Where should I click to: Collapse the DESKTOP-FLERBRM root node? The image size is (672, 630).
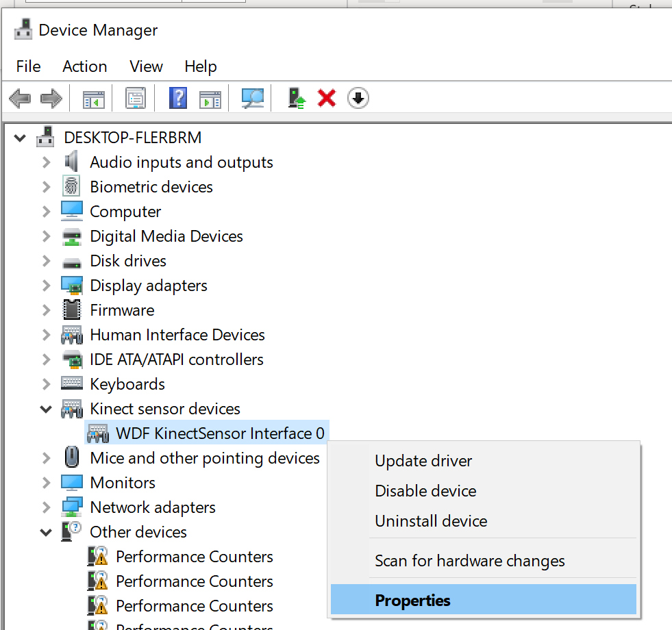pos(20,138)
